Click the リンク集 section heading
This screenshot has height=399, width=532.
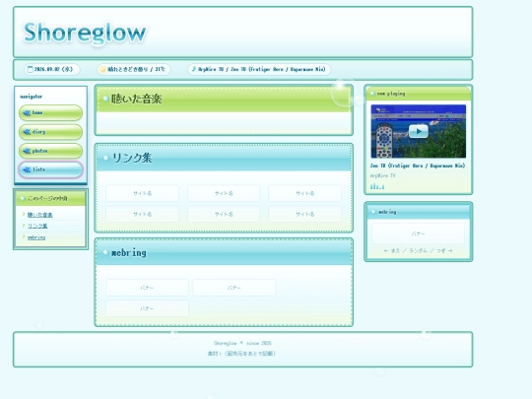point(132,158)
